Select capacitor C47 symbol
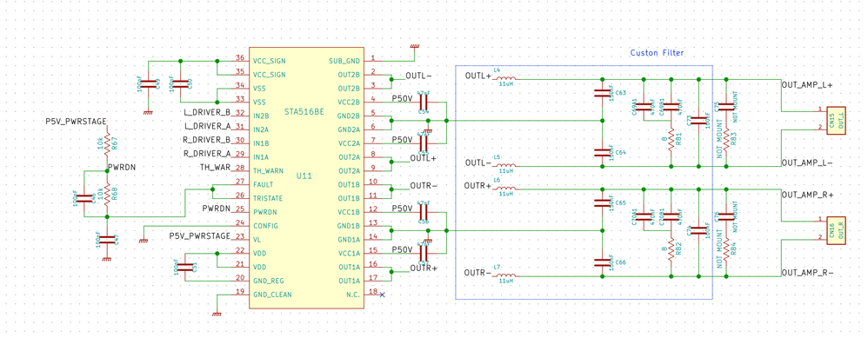Viewport: 868px width, 338px height. pyautogui.click(x=107, y=240)
